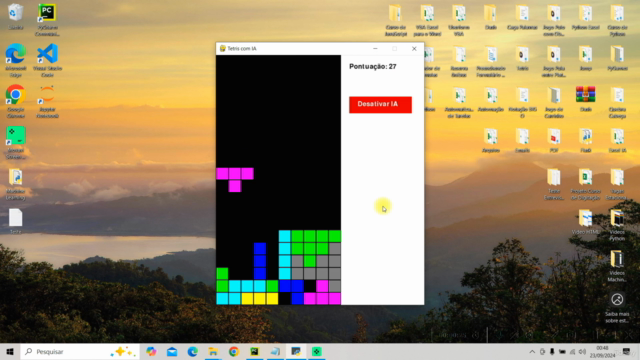This screenshot has height=360, width=640.
Task: Open Copilot from the taskbar
Action: [151, 351]
